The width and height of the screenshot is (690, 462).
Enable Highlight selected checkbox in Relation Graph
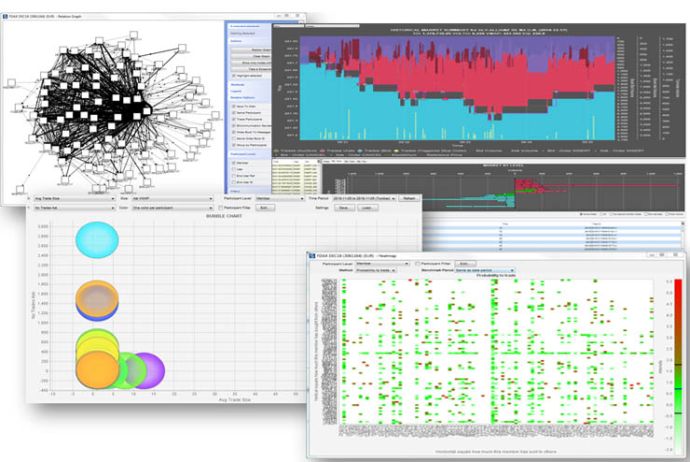234,75
